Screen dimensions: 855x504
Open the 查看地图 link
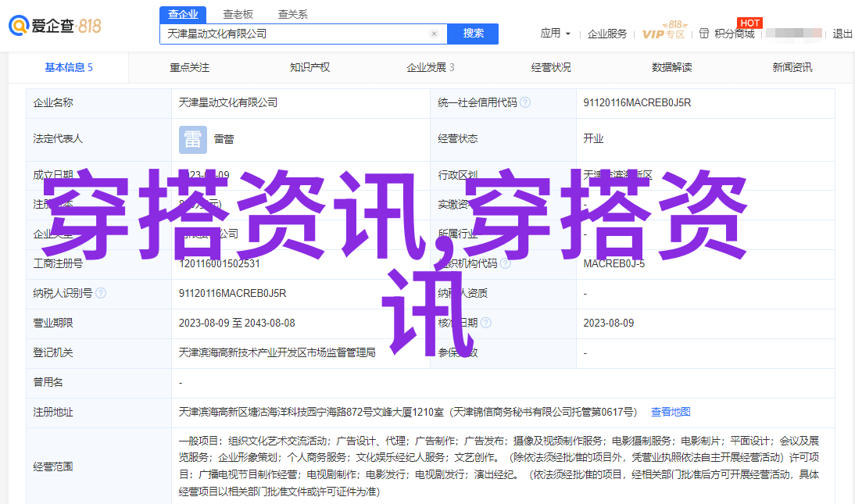(671, 412)
